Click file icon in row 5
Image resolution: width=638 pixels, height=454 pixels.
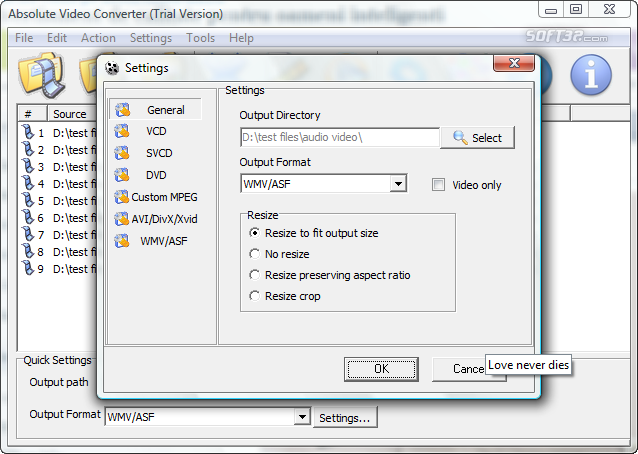point(28,201)
